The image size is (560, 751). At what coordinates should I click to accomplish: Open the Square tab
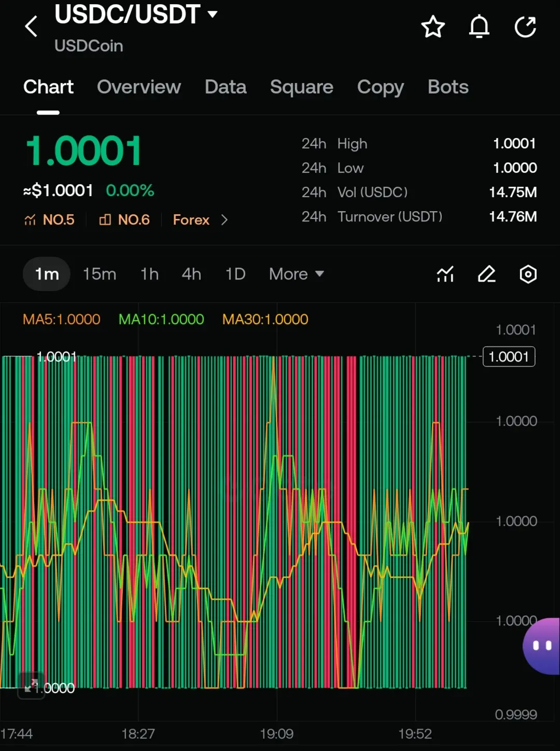(302, 87)
